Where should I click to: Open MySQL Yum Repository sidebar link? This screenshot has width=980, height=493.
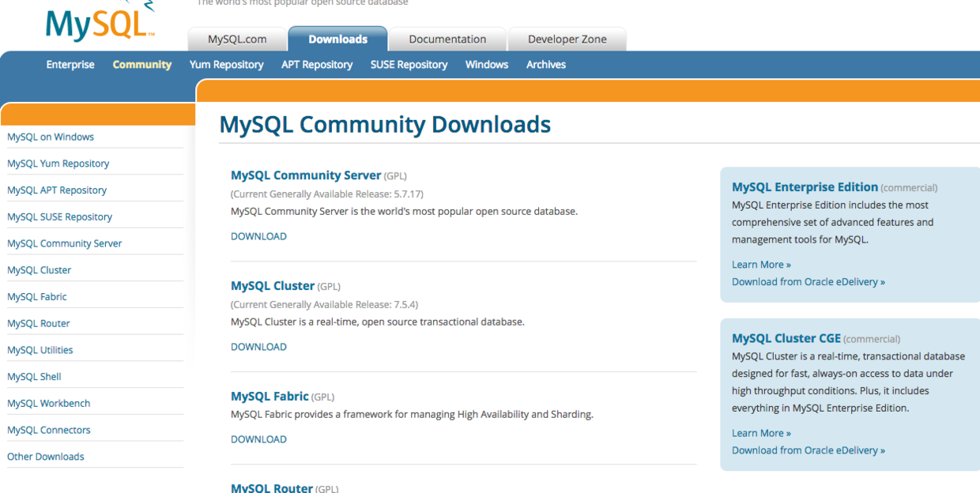(x=58, y=164)
